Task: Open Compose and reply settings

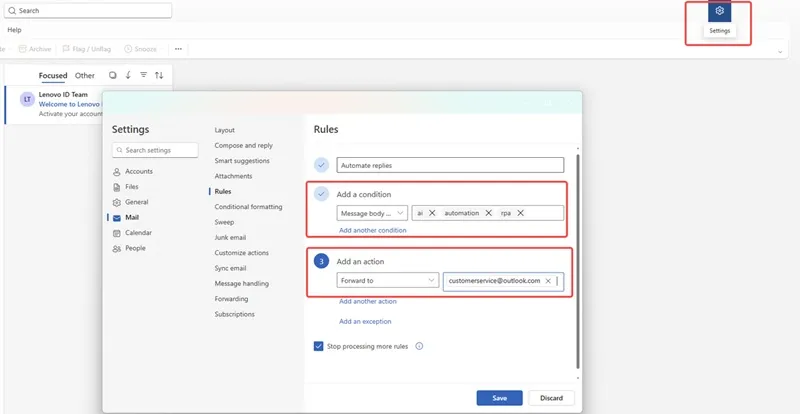Action: pos(243,145)
